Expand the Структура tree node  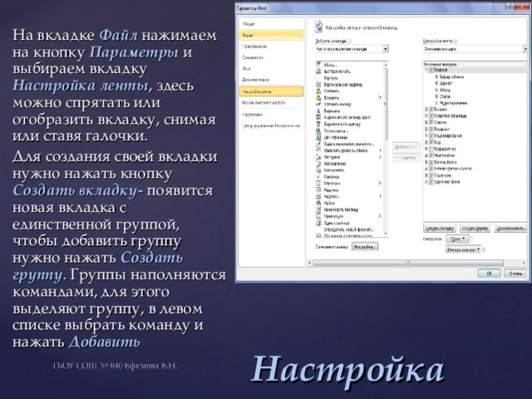coord(426,175)
